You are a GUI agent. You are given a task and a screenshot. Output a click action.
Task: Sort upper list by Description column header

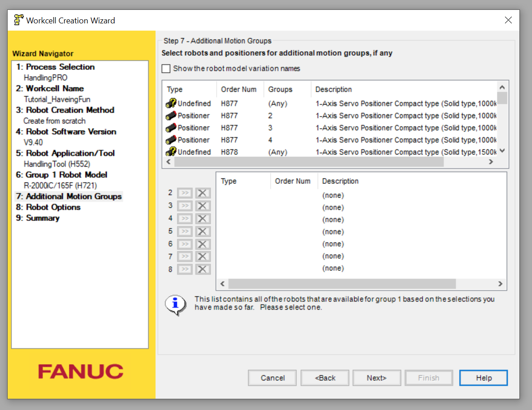click(x=404, y=89)
